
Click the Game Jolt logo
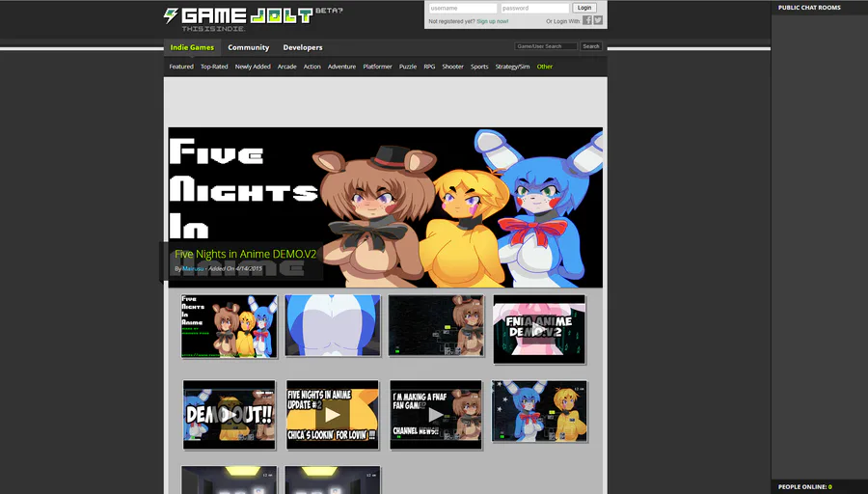tap(253, 19)
